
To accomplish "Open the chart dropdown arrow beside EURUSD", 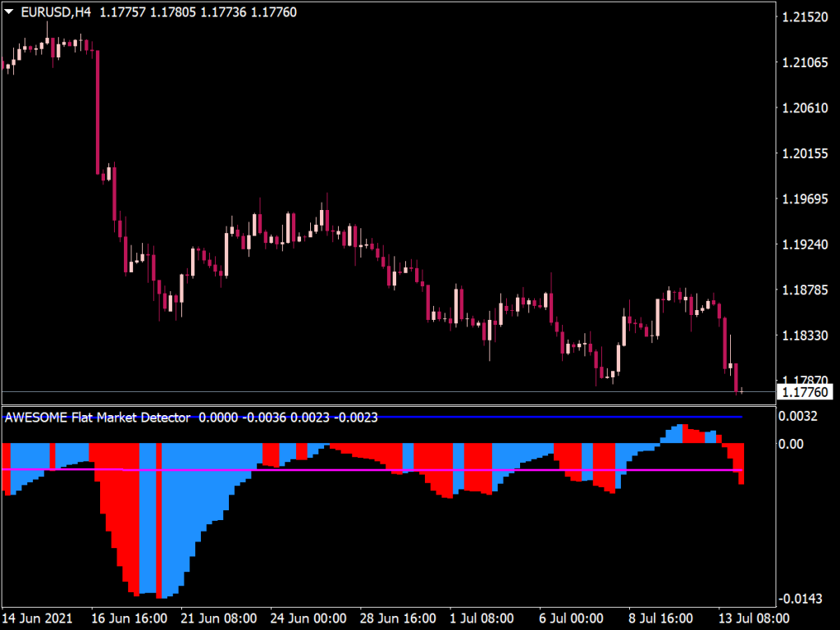I will [9, 11].
